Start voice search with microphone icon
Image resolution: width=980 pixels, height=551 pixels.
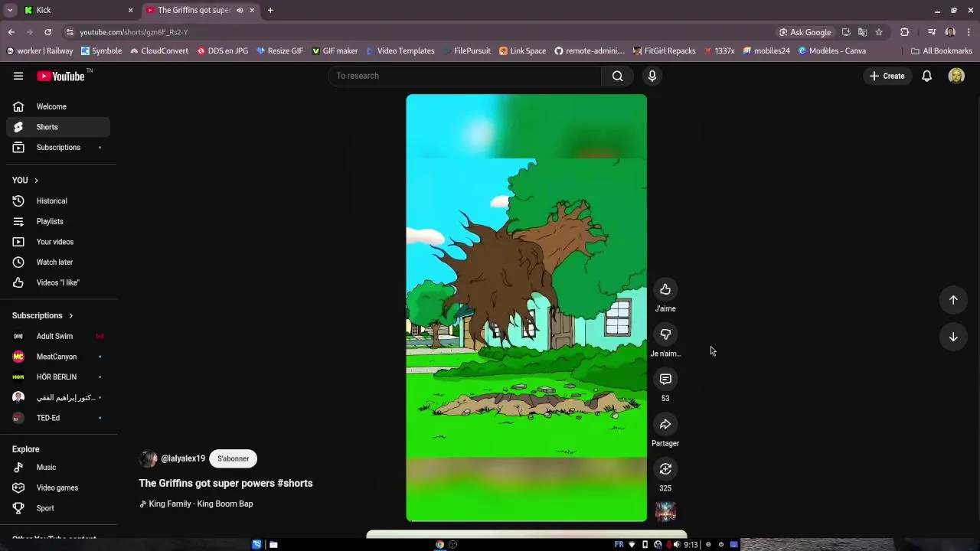pos(652,76)
